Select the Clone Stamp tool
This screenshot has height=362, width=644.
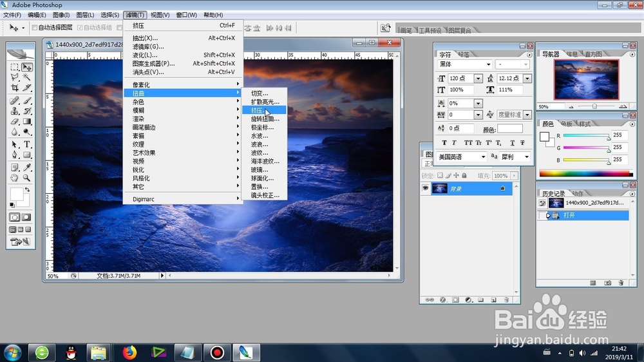tap(15, 111)
